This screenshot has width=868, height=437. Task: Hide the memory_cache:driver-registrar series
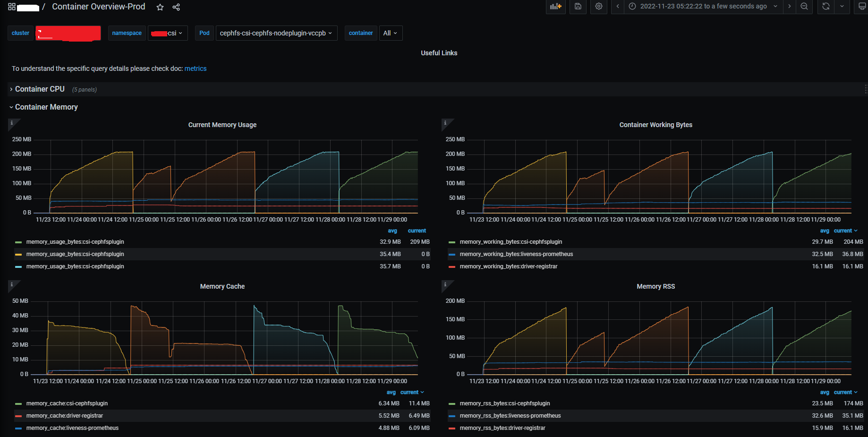click(x=65, y=415)
